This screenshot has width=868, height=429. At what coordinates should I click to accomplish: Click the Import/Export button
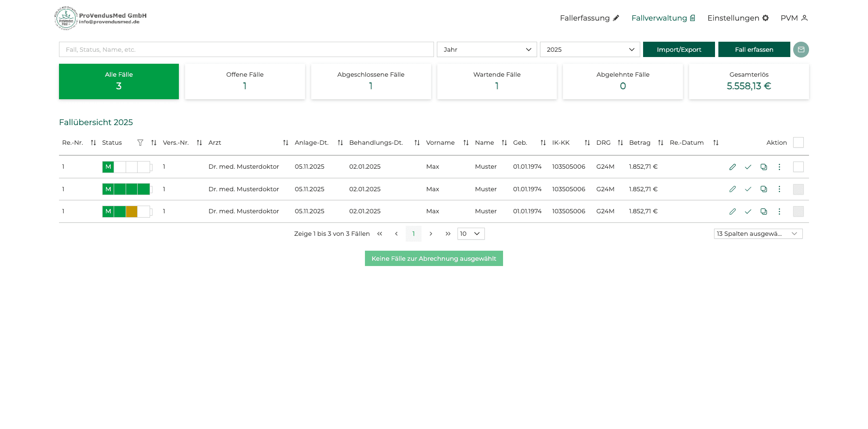pyautogui.click(x=679, y=49)
